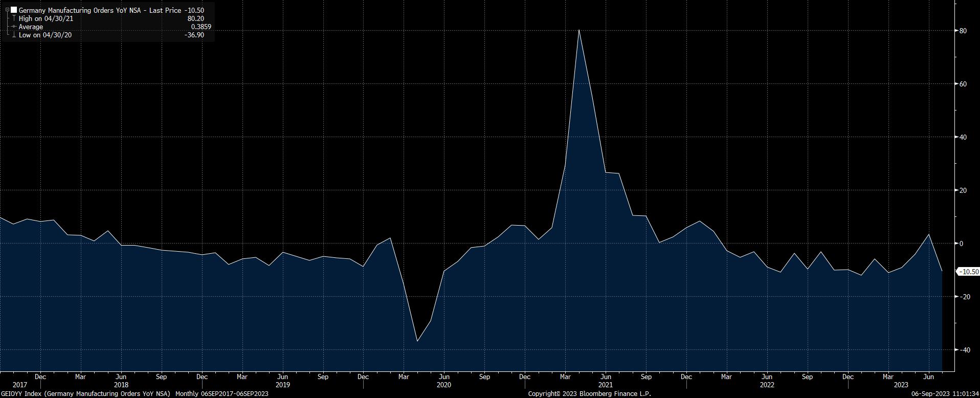Click the 80 y-axis label

[963, 31]
